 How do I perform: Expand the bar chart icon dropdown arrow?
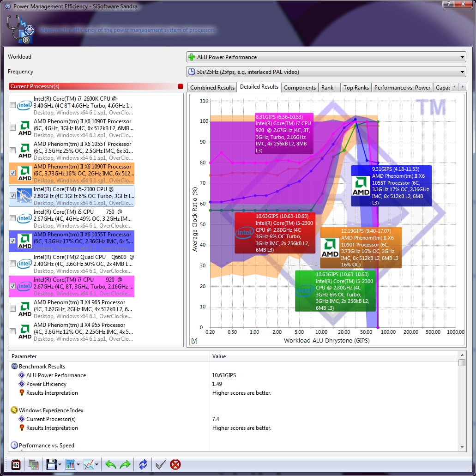pos(78,464)
